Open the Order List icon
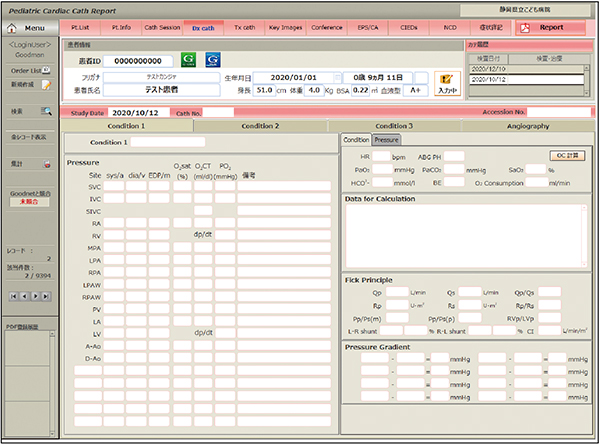 46,71
